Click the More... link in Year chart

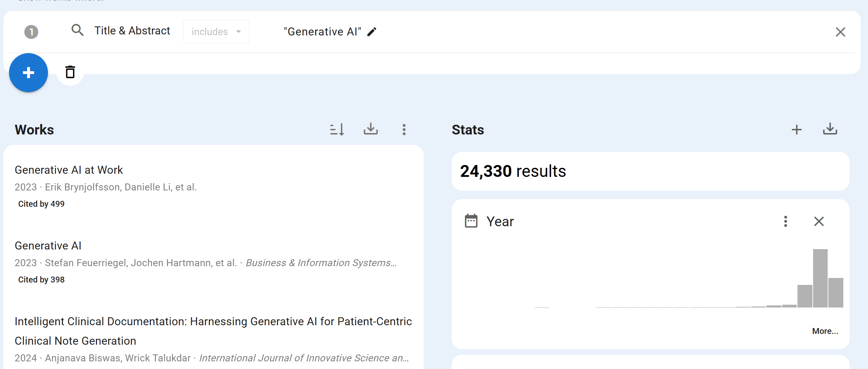pos(825,331)
